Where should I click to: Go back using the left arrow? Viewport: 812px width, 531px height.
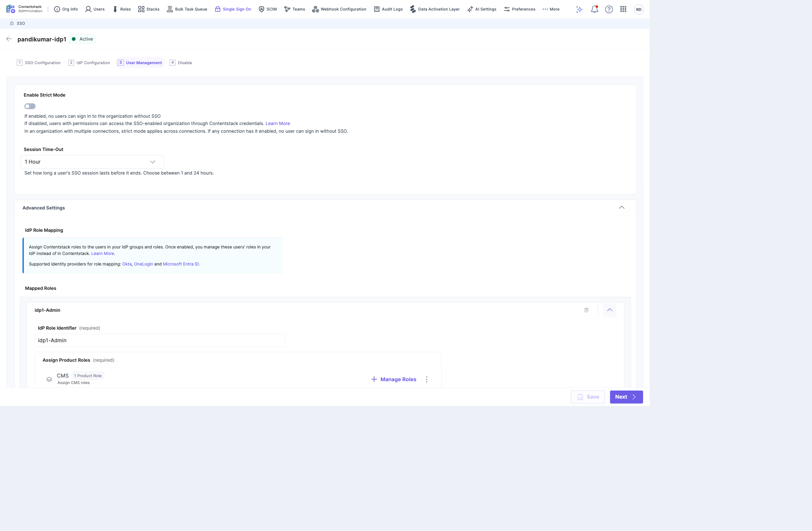point(9,39)
